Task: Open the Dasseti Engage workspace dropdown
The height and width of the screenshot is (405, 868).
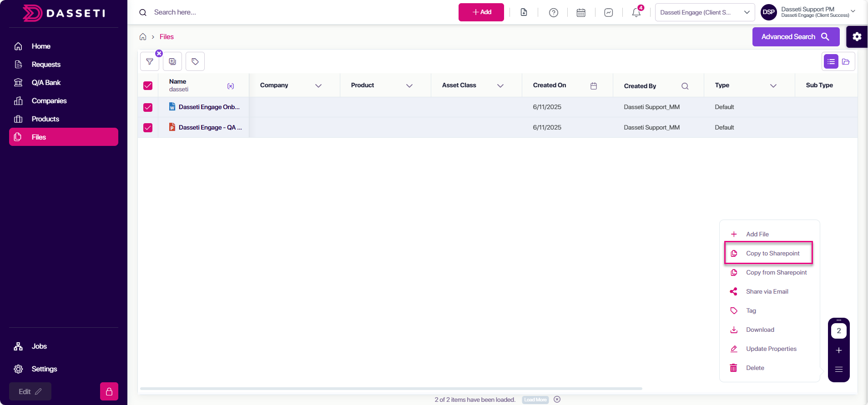Action: pyautogui.click(x=705, y=12)
